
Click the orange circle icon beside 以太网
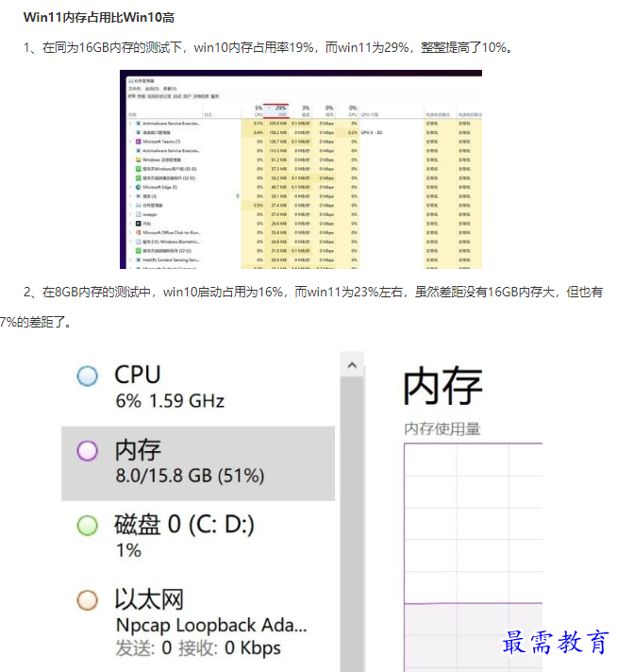tap(88, 600)
